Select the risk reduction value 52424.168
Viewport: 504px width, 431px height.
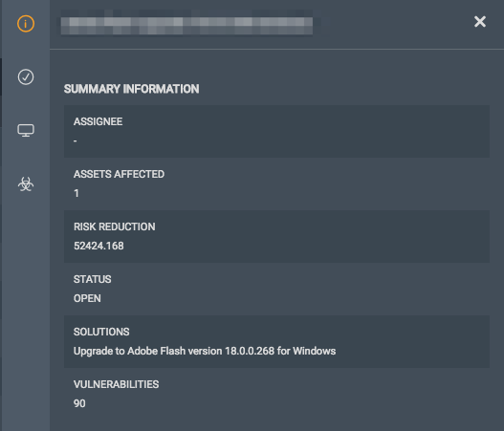(99, 246)
